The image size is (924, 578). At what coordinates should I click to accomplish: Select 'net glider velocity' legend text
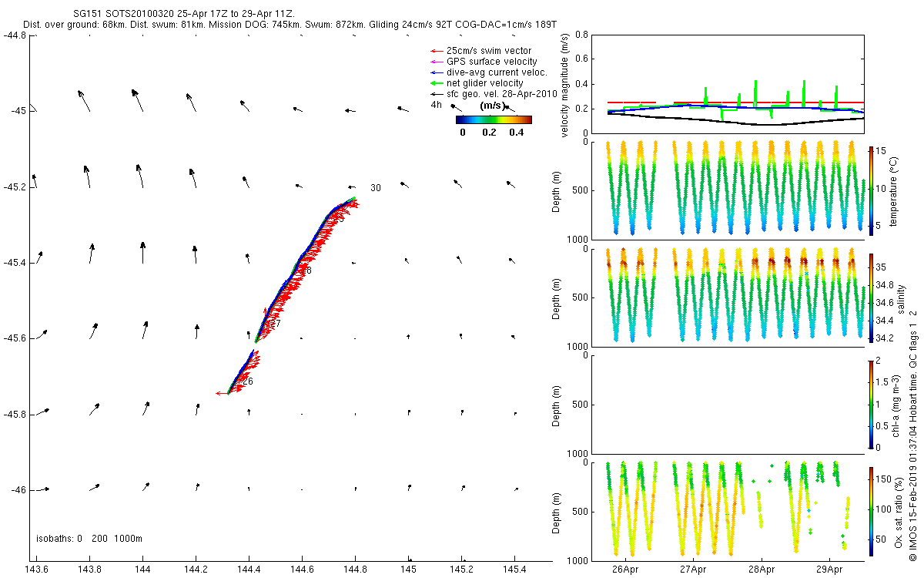pos(484,83)
